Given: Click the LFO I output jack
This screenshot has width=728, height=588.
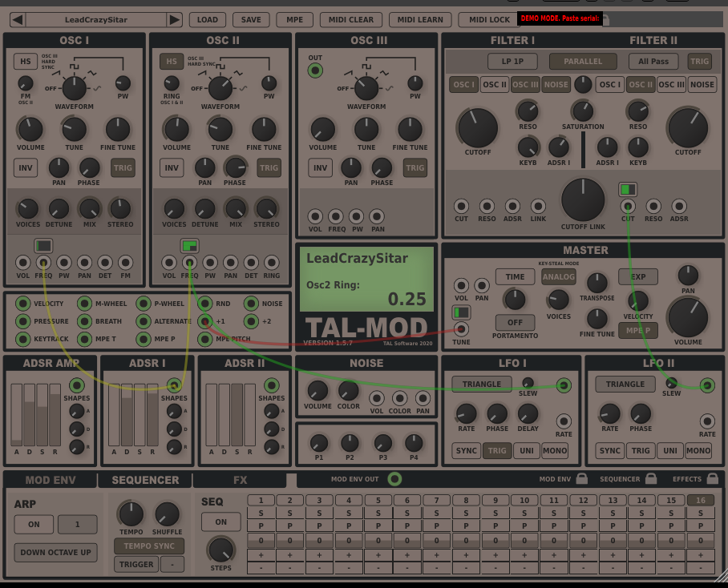Looking at the screenshot, I should [564, 385].
